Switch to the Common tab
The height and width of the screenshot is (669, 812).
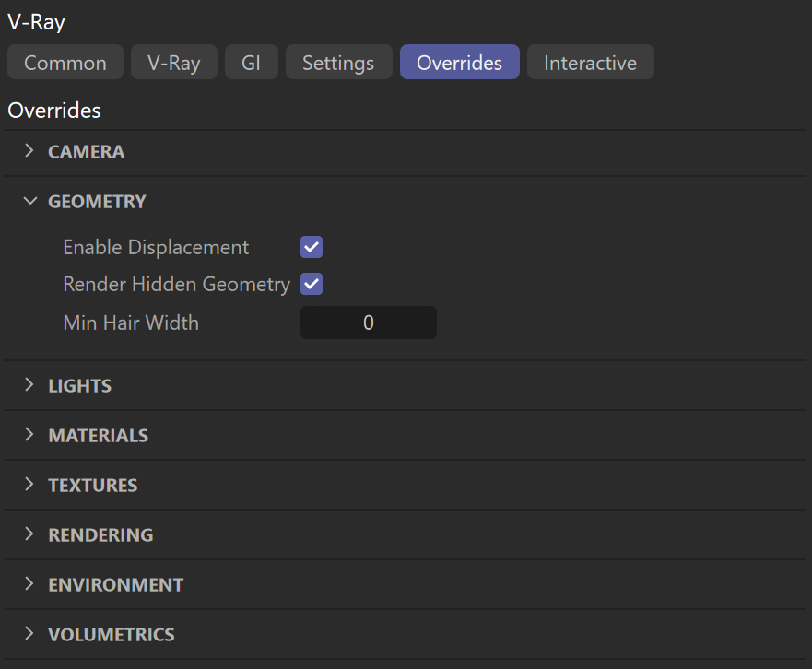tap(65, 62)
